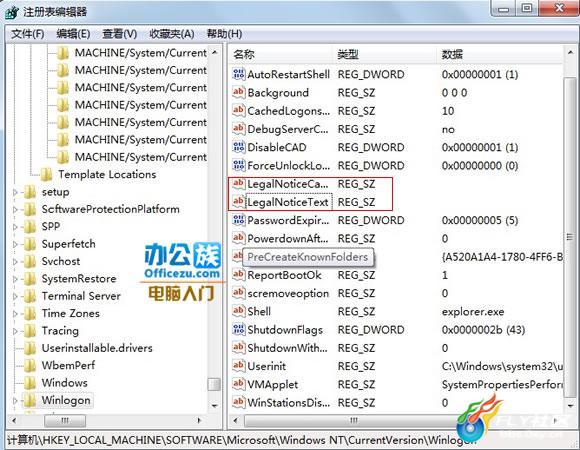Select the Template Locations folder icon
The height and width of the screenshot is (450, 580).
[x=47, y=174]
